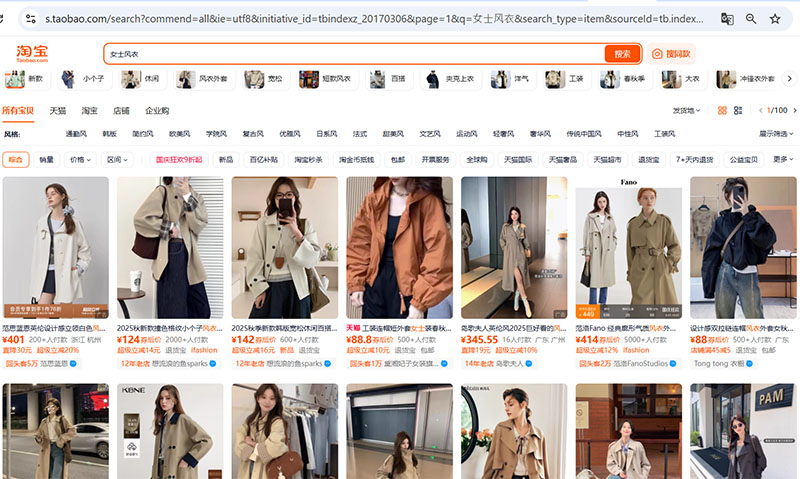The height and width of the screenshot is (479, 800).
Task: Open the 区间 price range dropdown
Action: [118, 159]
